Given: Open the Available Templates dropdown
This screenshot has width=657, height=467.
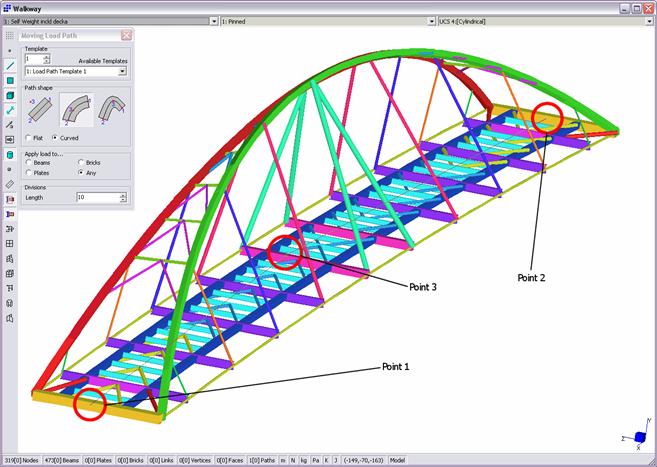Looking at the screenshot, I should [x=123, y=71].
